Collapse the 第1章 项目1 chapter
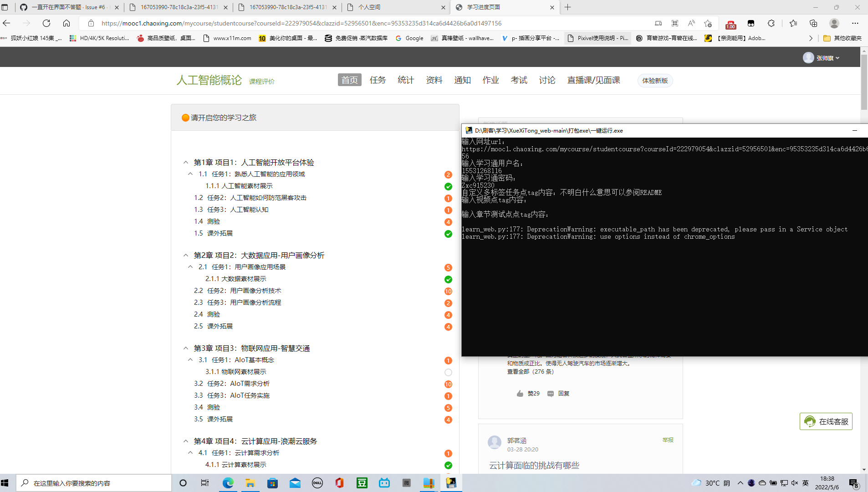The height and width of the screenshot is (492, 868). [x=185, y=162]
